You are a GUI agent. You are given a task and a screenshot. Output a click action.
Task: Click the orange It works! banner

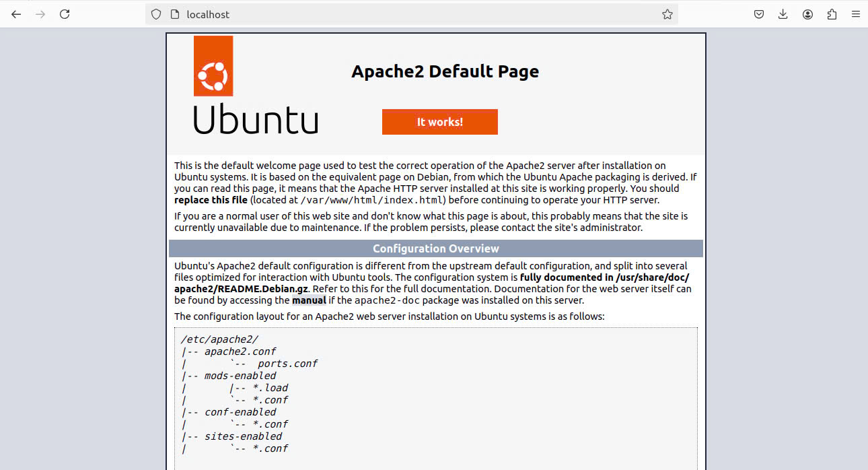click(439, 122)
